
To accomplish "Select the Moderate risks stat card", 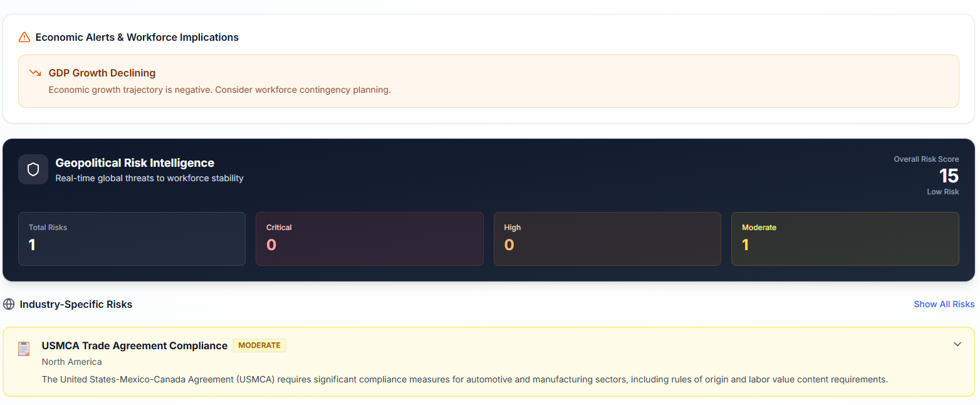I will click(845, 239).
